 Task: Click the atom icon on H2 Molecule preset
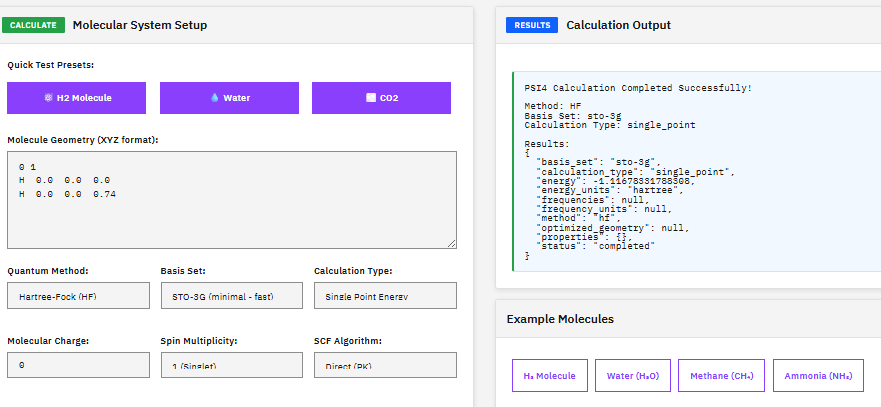click(47, 98)
